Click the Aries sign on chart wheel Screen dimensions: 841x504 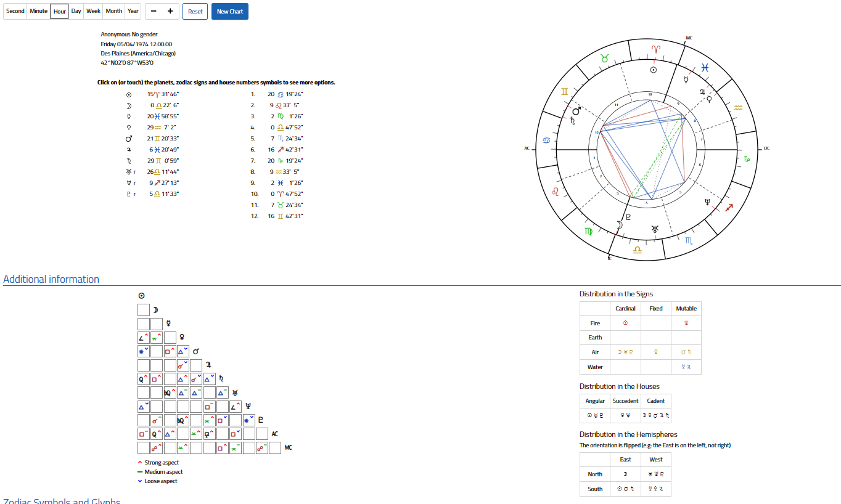coord(657,48)
